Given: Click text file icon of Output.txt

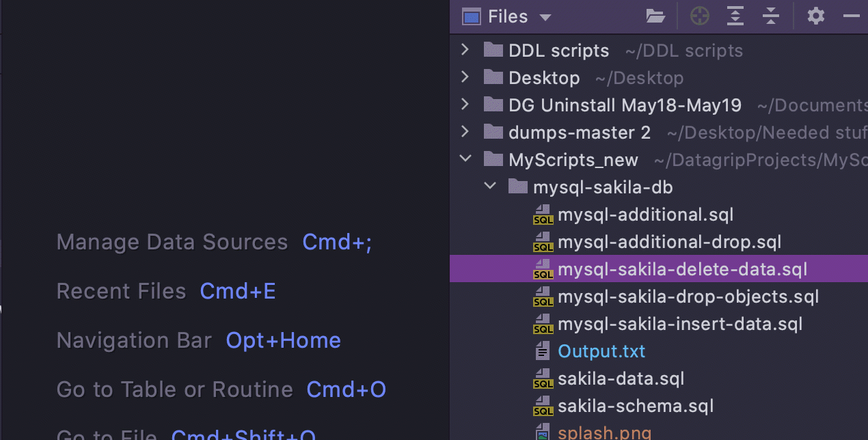Looking at the screenshot, I should [543, 351].
